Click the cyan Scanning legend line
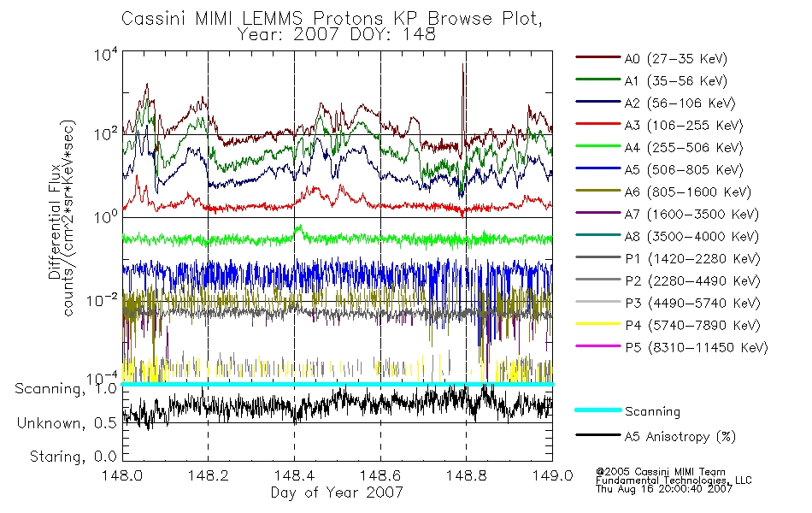Screen dimensions: 812x513 pos(598,410)
